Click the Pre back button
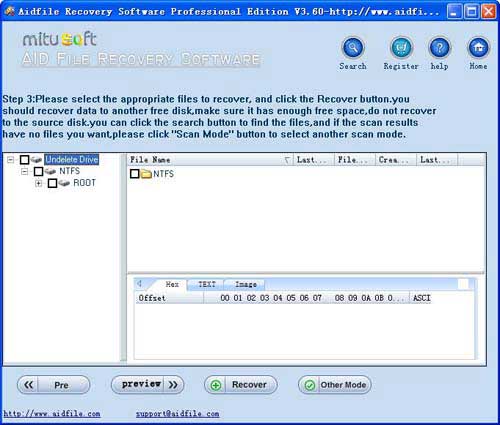 (x=54, y=385)
